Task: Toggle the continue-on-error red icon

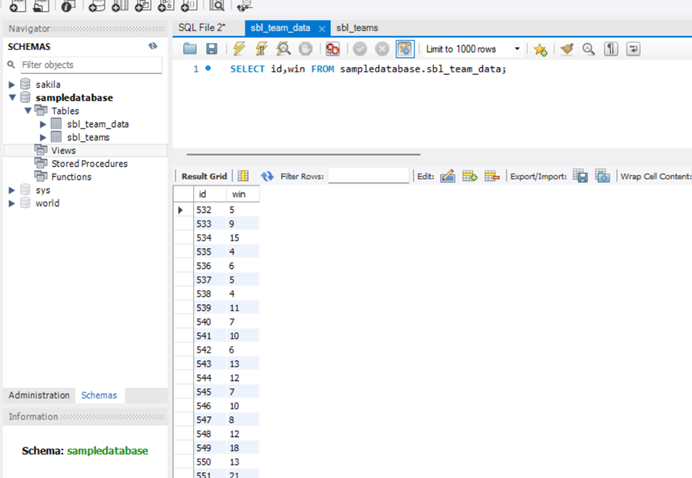Action: point(332,49)
